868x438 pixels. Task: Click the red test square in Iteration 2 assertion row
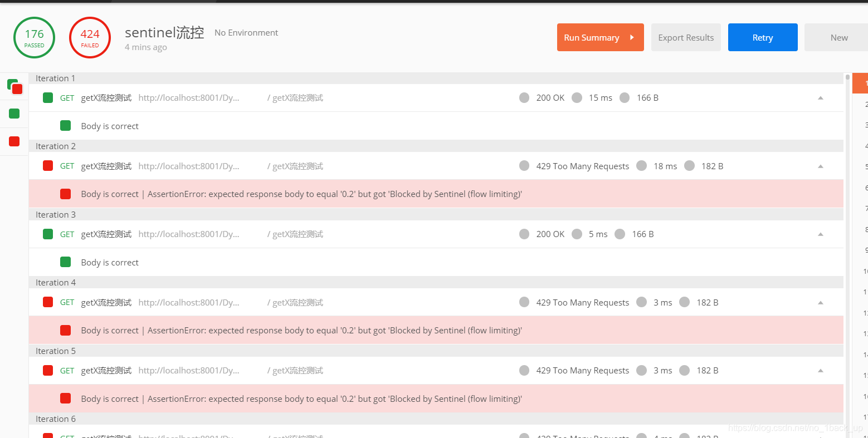[x=65, y=194]
